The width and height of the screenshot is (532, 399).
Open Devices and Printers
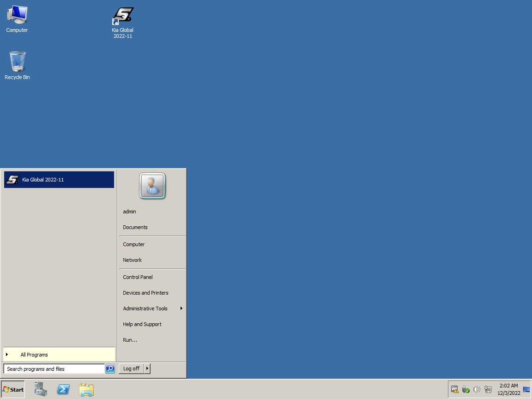(145, 293)
